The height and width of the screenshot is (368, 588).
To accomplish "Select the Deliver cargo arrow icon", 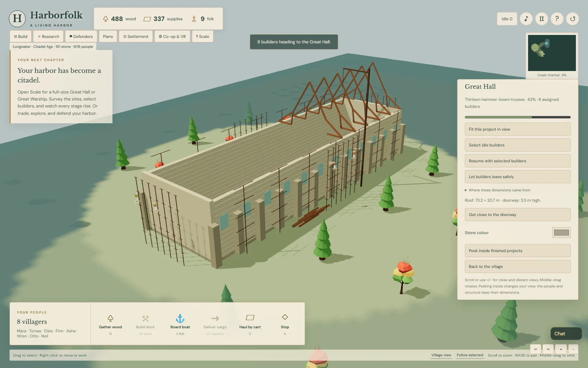I will 215,318.
